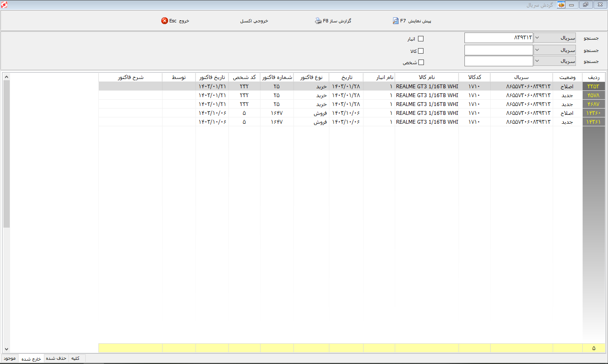Switch to the حذف شده tab
This screenshot has height=364, width=608.
tap(56, 358)
